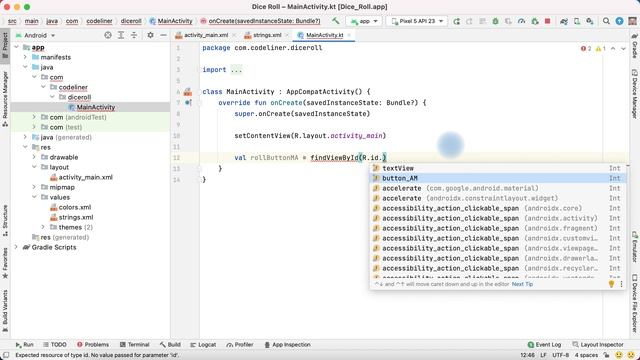Click the blue update arrow icon
Viewport: 640px width, 360px height.
coord(620,21)
